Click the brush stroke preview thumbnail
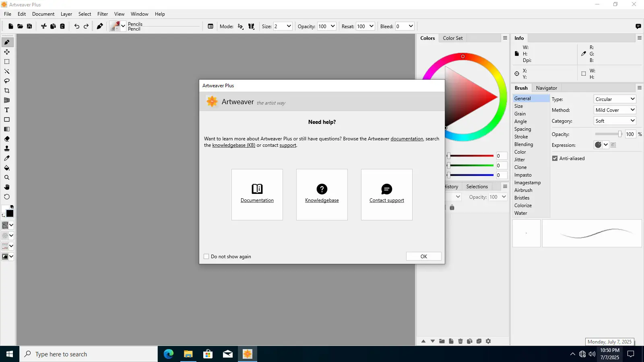Viewport: 644px width, 362px height. (x=592, y=233)
